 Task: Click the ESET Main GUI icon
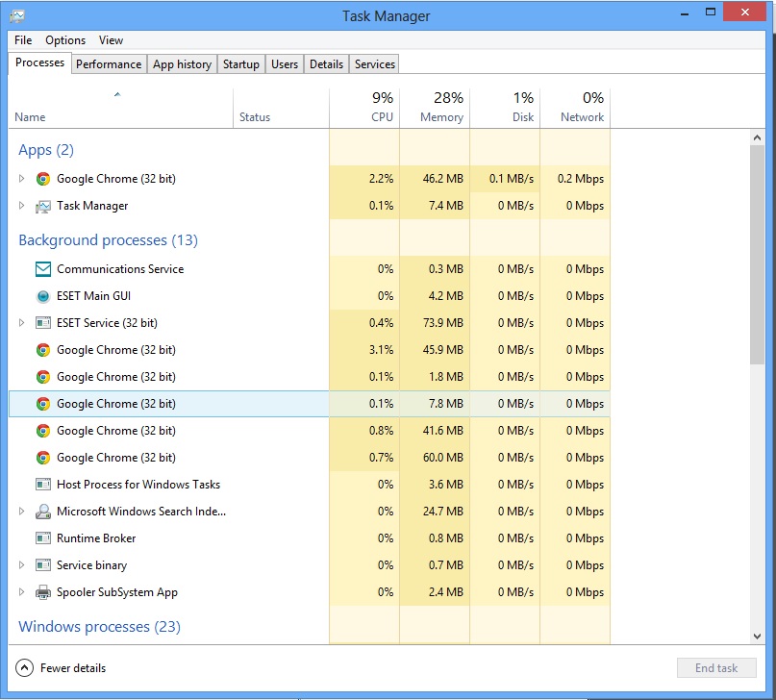point(43,296)
